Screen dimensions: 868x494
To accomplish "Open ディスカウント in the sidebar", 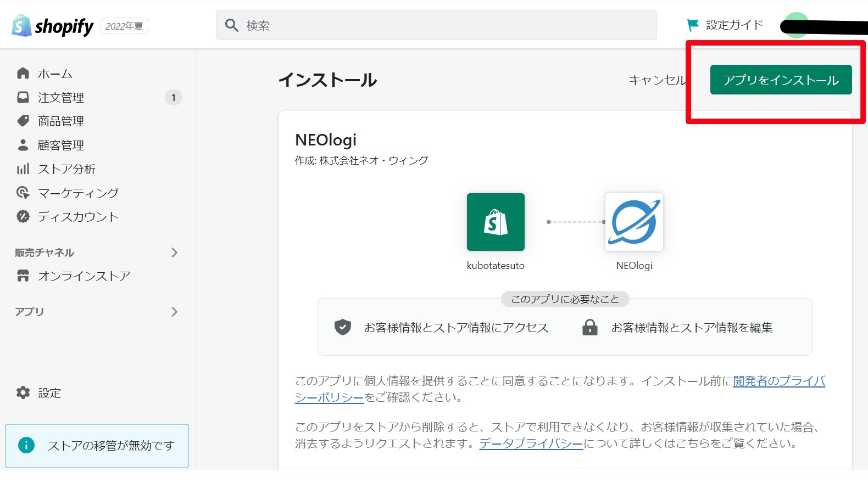I will point(78,217).
